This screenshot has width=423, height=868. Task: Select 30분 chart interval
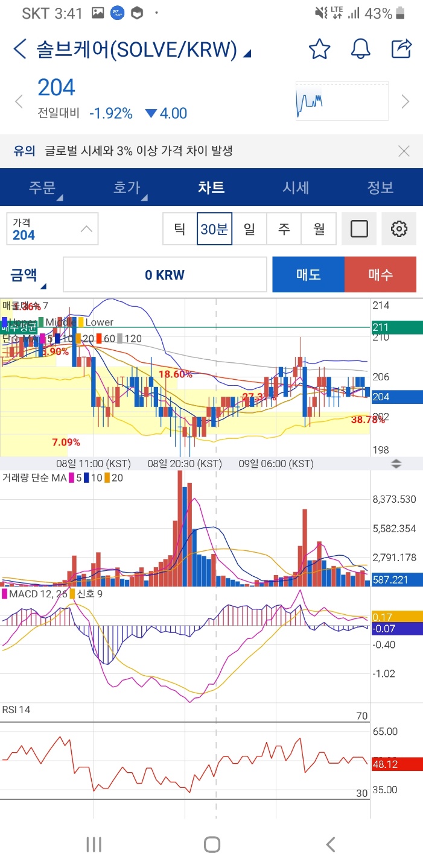coord(215,229)
